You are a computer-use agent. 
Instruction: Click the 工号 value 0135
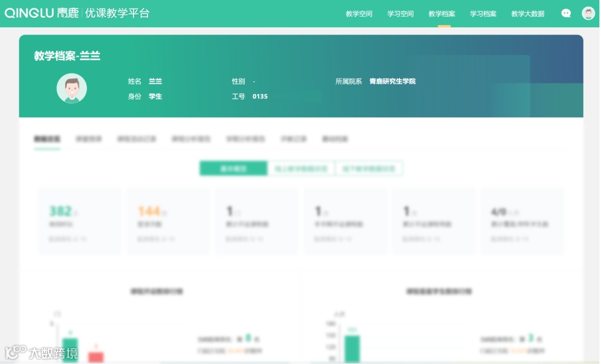click(x=260, y=96)
